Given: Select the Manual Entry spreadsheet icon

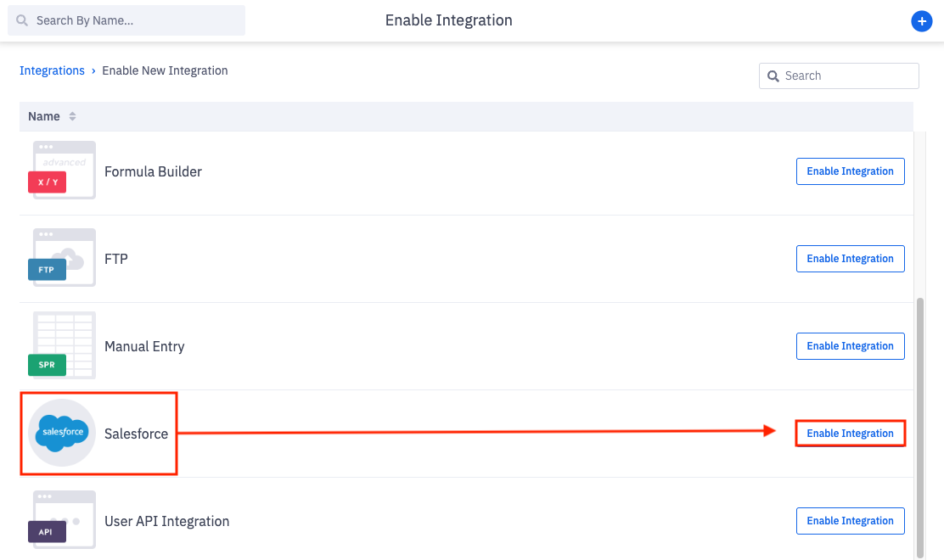Looking at the screenshot, I should 62,345.
